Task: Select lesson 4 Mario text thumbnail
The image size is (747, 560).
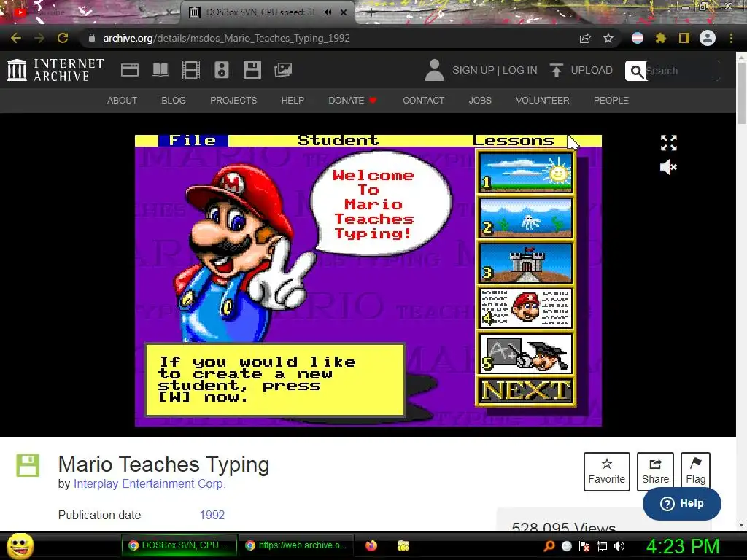Action: [525, 308]
